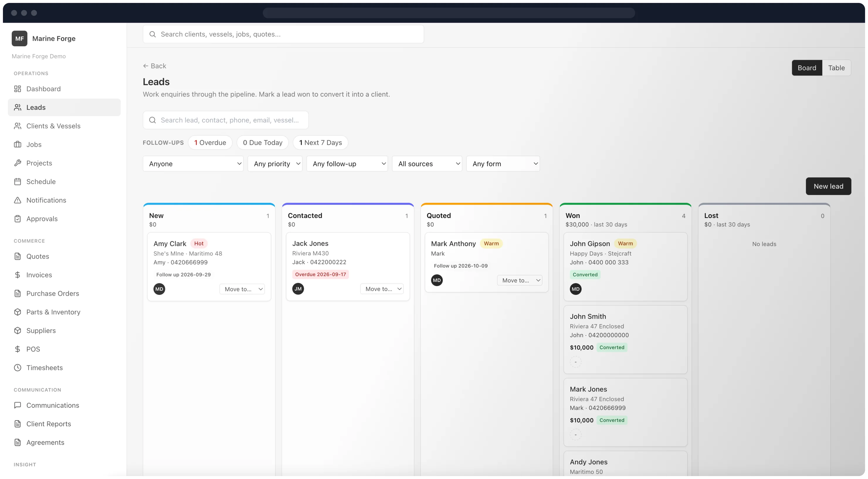Switch to Table view
The width and height of the screenshot is (868, 479).
click(836, 68)
